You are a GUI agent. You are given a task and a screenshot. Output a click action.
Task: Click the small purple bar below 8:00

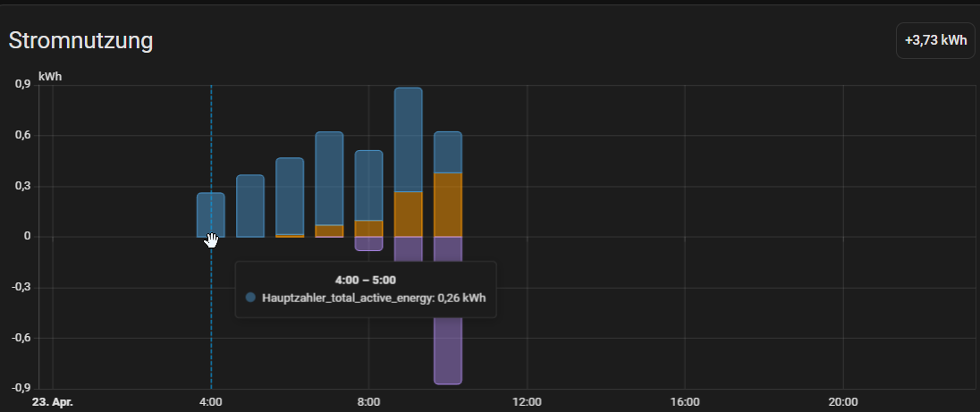click(368, 243)
